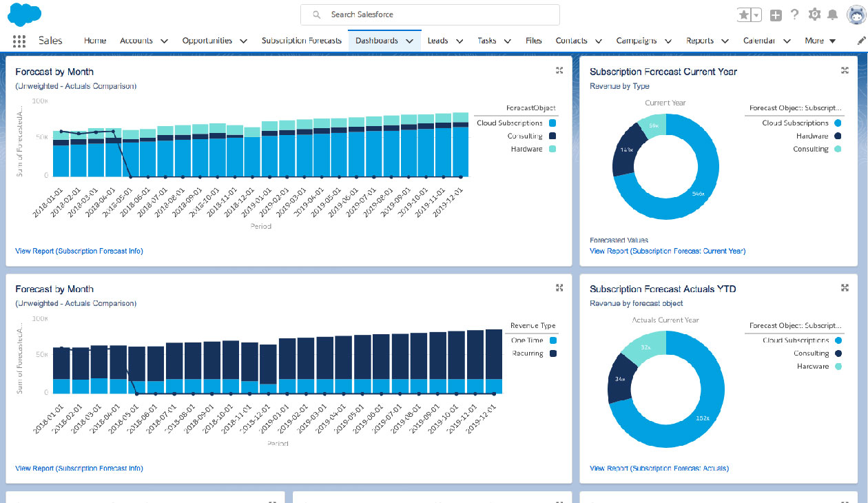Click the Cloud Subscriptions legend swatch in top chart

(552, 123)
